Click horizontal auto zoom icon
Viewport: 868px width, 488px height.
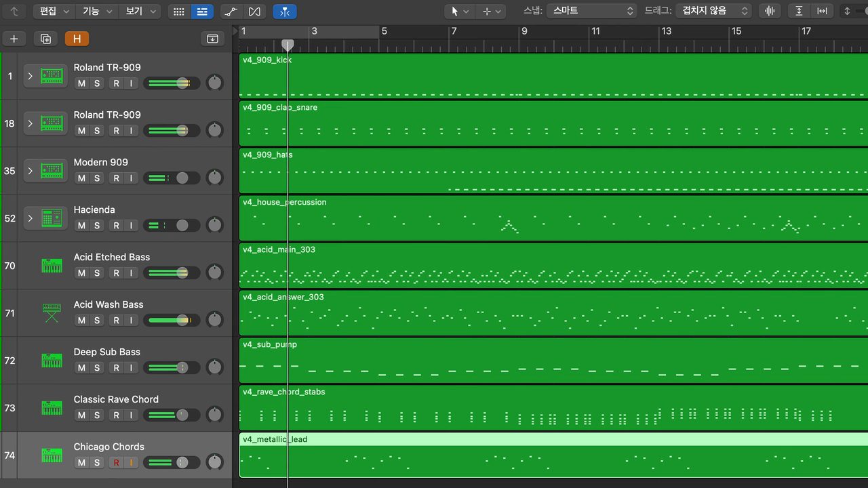coord(822,12)
